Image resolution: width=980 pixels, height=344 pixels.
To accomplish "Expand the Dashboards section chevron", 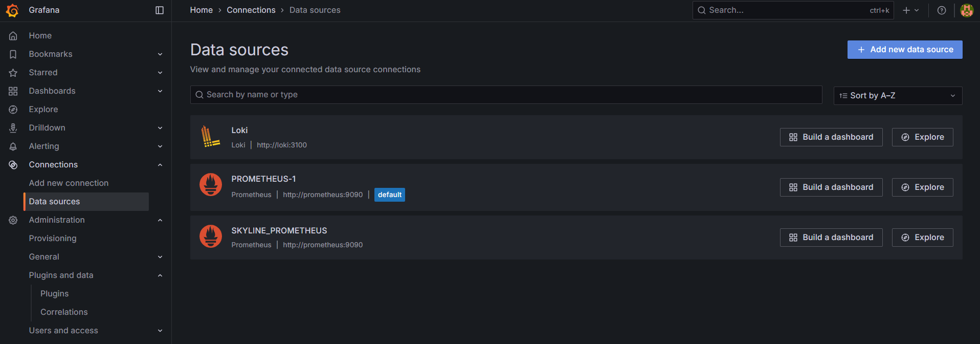I will pyautogui.click(x=160, y=91).
